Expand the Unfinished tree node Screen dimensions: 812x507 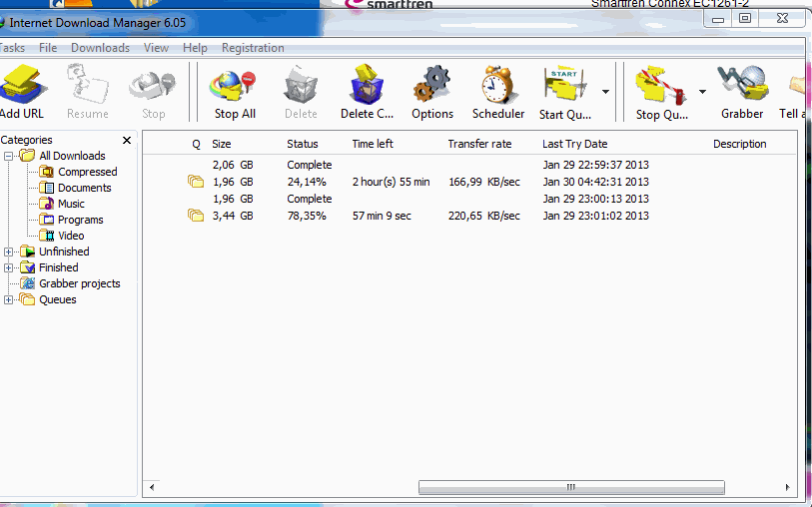tap(8, 252)
